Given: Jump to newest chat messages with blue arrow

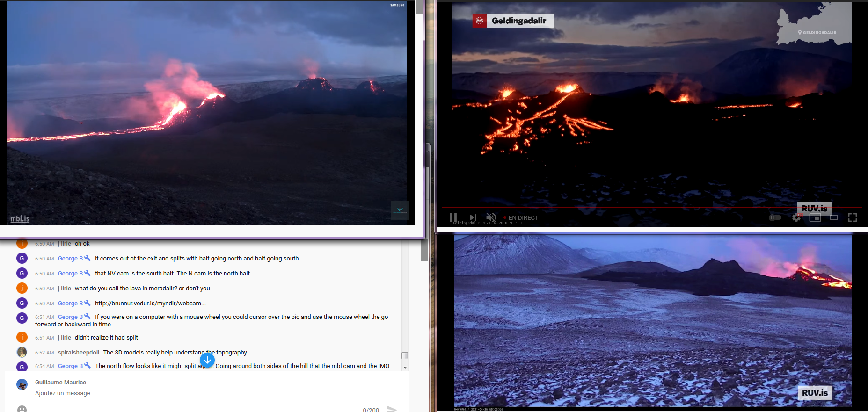Looking at the screenshot, I should pyautogui.click(x=207, y=360).
